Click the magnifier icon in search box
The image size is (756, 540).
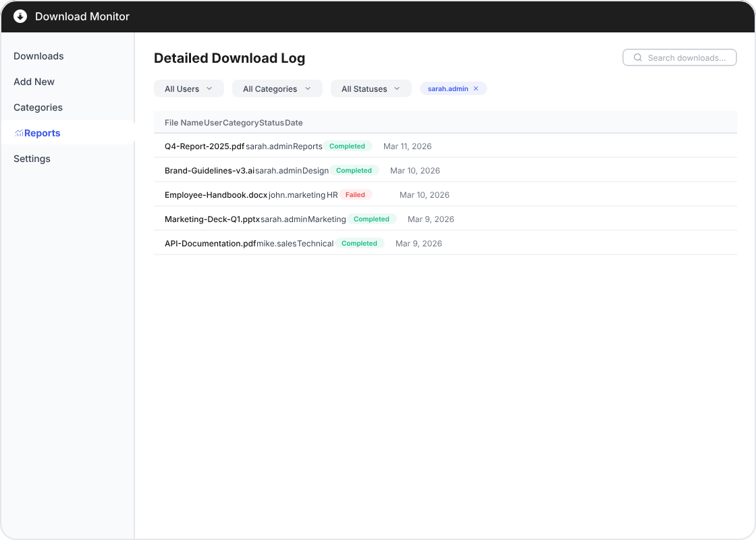[638, 58]
